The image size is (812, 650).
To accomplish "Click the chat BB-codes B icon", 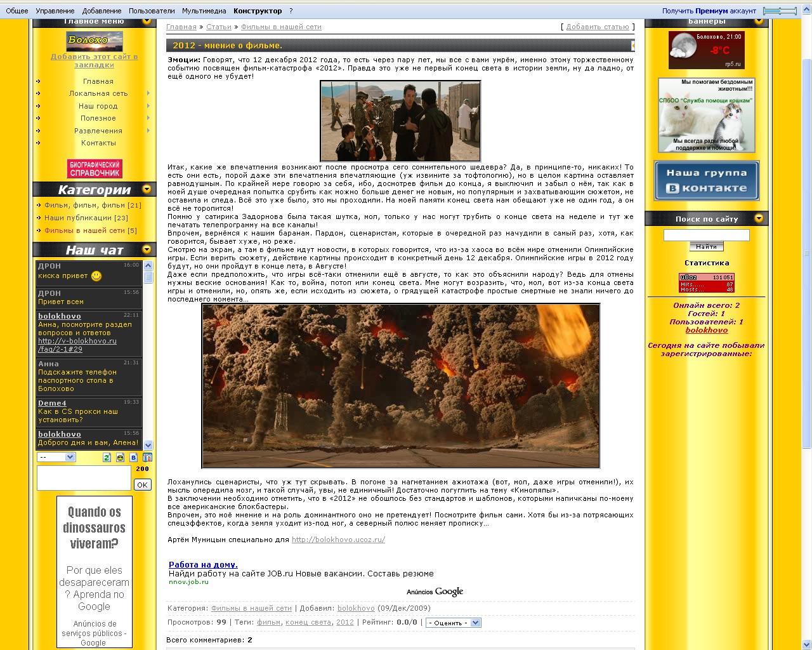I will [133, 457].
